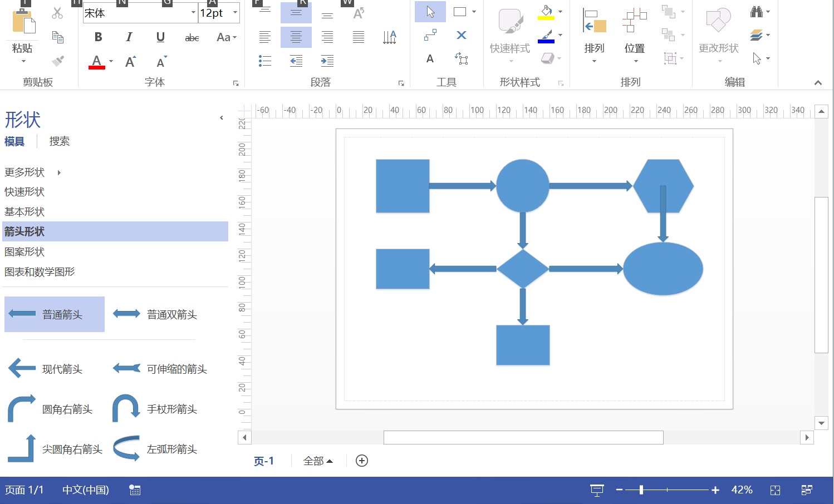The width and height of the screenshot is (834, 504).
Task: Open the 位置 Position dropdown
Action: click(x=635, y=35)
